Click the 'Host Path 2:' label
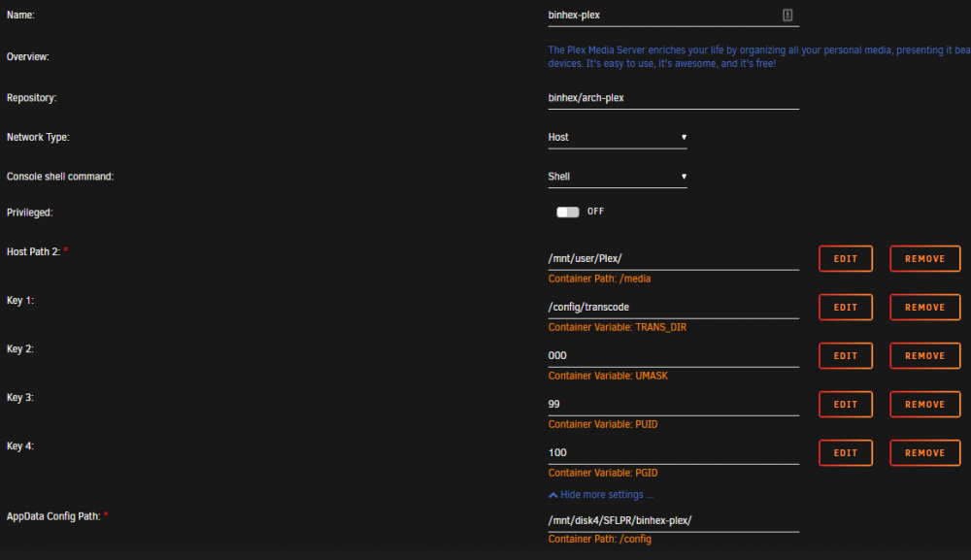This screenshot has width=971, height=560. point(33,251)
